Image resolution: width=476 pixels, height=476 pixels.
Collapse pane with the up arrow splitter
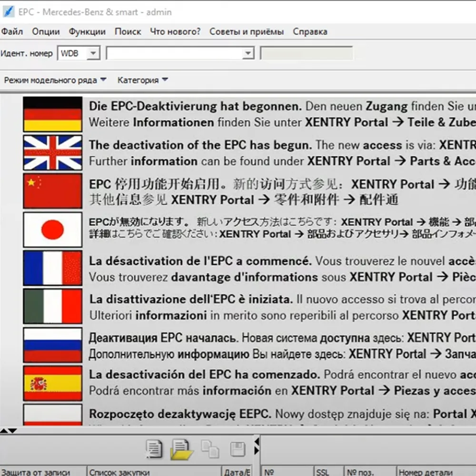[4, 430]
